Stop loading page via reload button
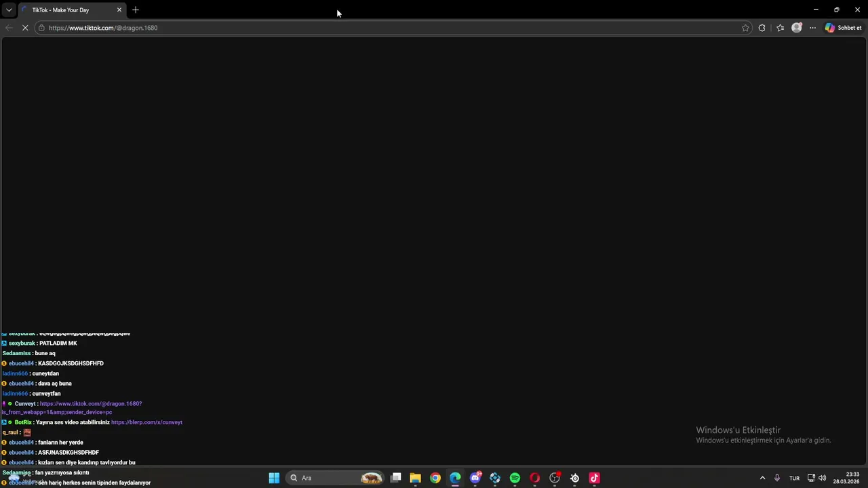 (x=25, y=28)
